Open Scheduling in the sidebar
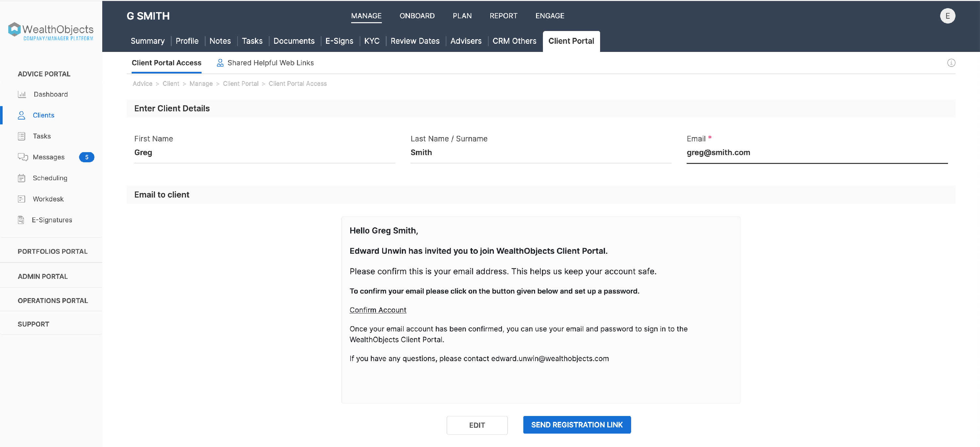Screen dimensions: 980x447 (x=50, y=178)
